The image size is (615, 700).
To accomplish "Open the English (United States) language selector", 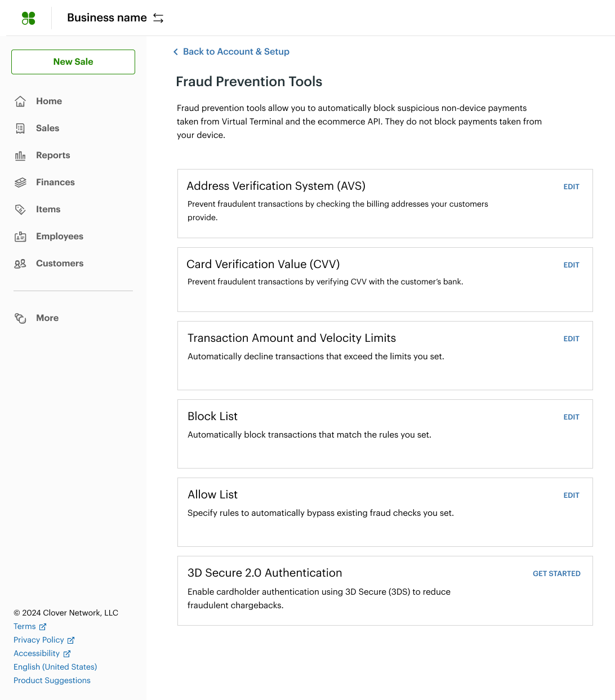I will [x=55, y=667].
